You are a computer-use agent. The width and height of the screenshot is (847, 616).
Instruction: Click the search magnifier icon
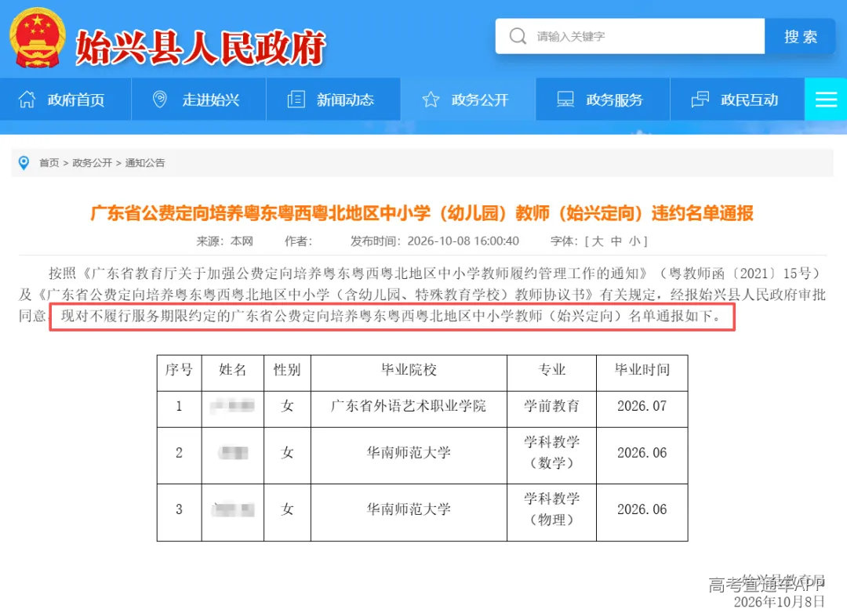518,36
